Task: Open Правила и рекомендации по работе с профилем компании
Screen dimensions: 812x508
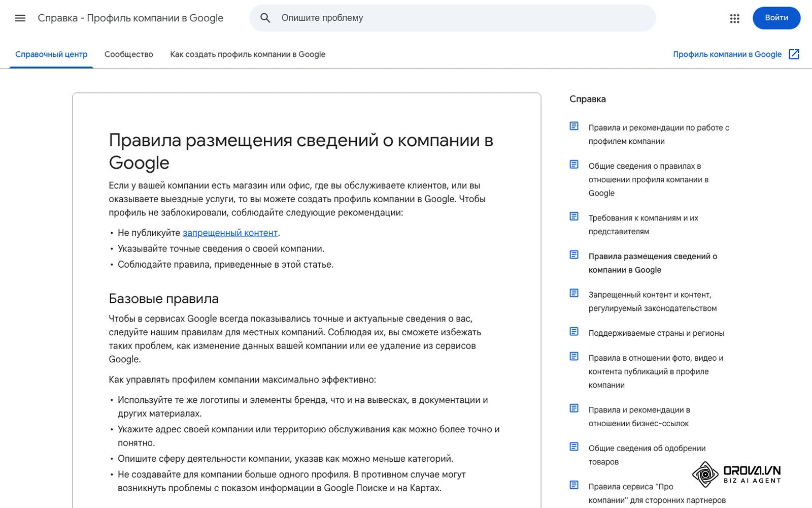Action: [659, 135]
